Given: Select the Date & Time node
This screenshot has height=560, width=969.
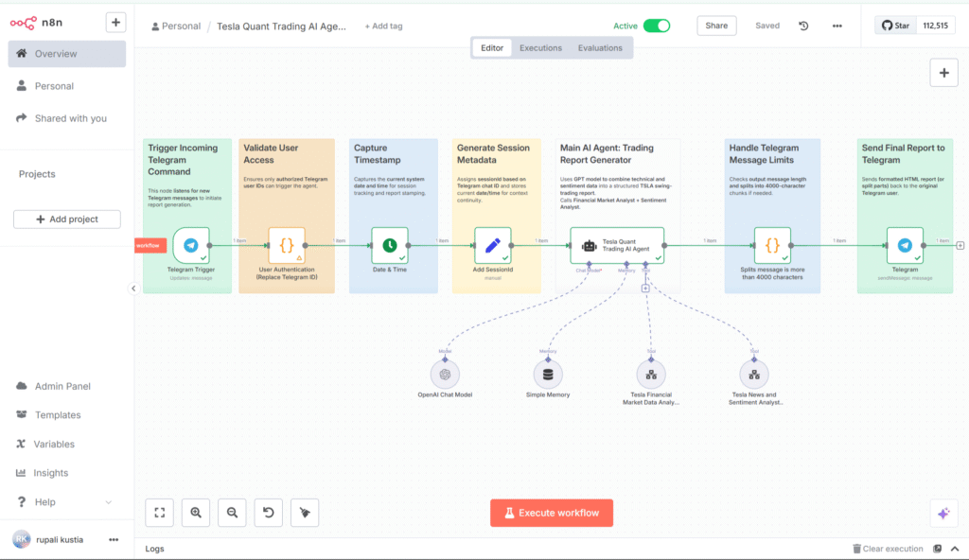Looking at the screenshot, I should [x=390, y=245].
